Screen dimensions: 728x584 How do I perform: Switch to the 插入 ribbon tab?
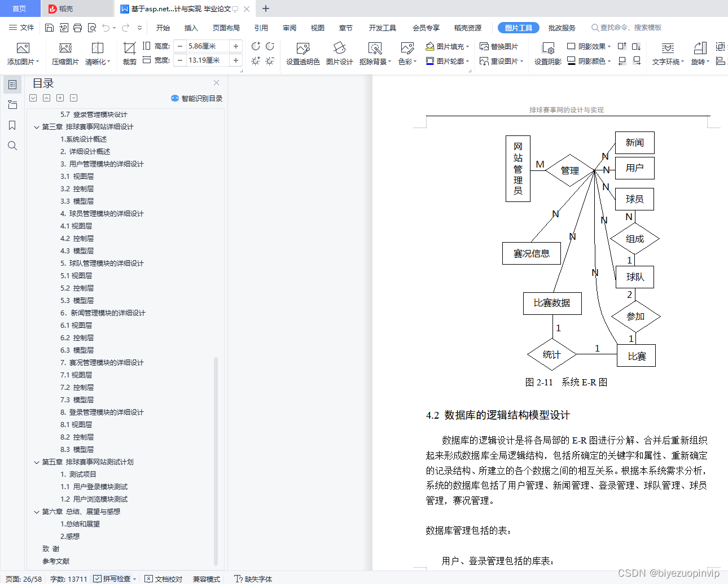click(x=191, y=28)
